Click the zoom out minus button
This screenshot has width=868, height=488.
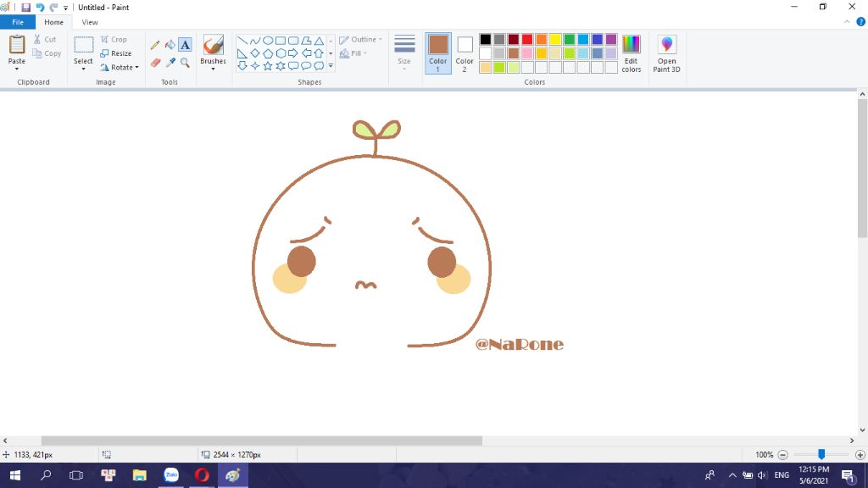[782, 455]
